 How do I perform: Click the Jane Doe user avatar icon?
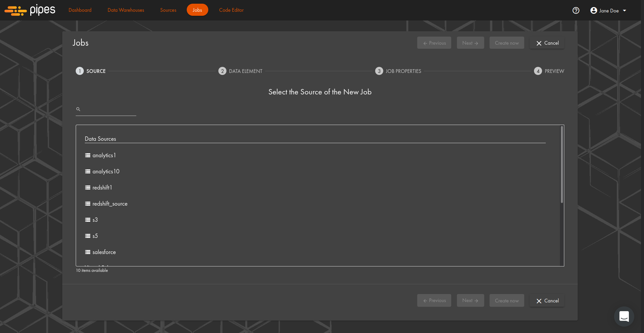pyautogui.click(x=594, y=10)
